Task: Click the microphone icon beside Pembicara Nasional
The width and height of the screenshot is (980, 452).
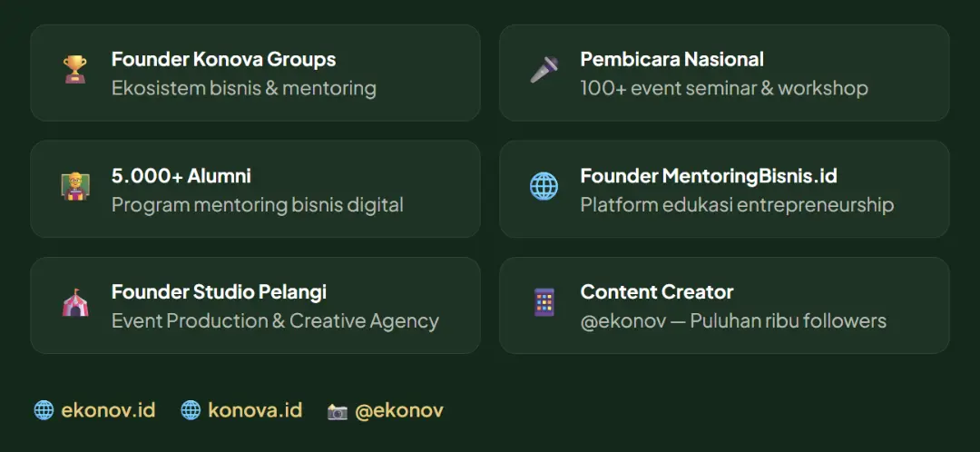Action: coord(544,69)
